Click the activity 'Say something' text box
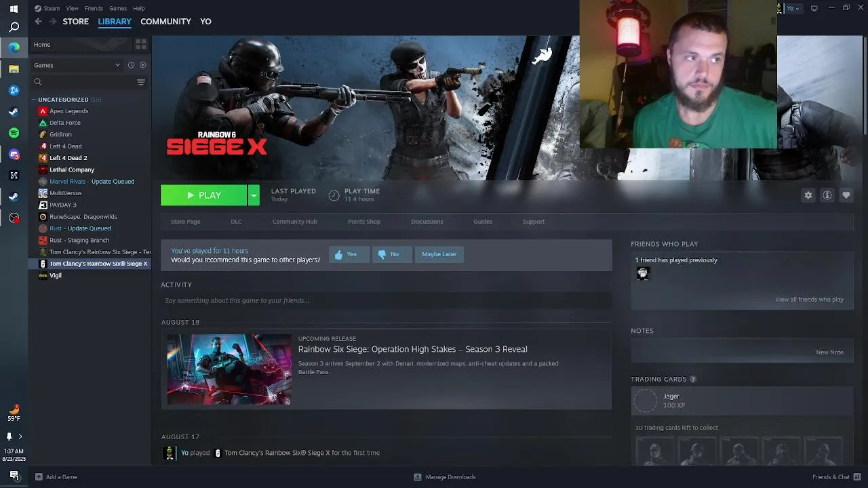Image resolution: width=868 pixels, height=488 pixels. tap(387, 300)
